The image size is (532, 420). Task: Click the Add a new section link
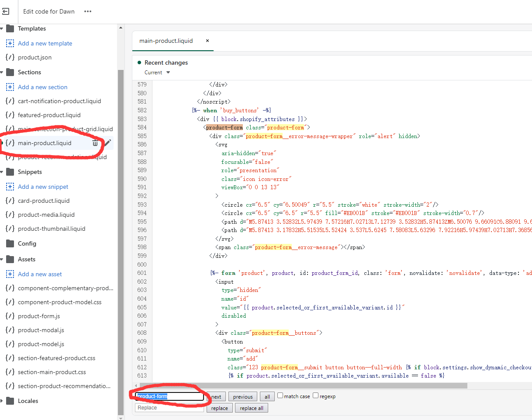coord(42,87)
